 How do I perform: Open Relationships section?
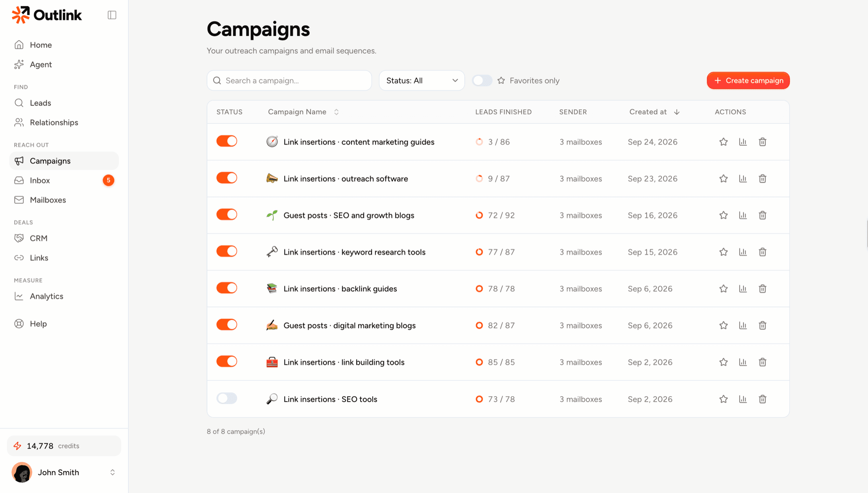pos(64,123)
